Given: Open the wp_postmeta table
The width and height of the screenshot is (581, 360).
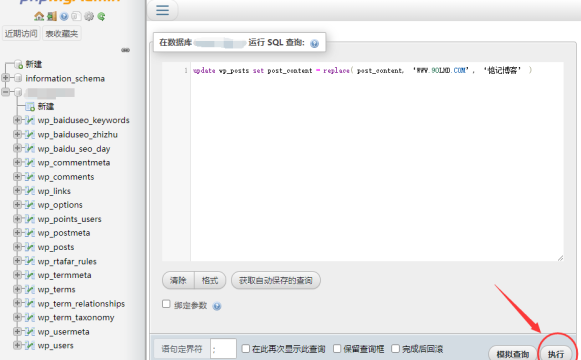Looking at the screenshot, I should point(64,233).
